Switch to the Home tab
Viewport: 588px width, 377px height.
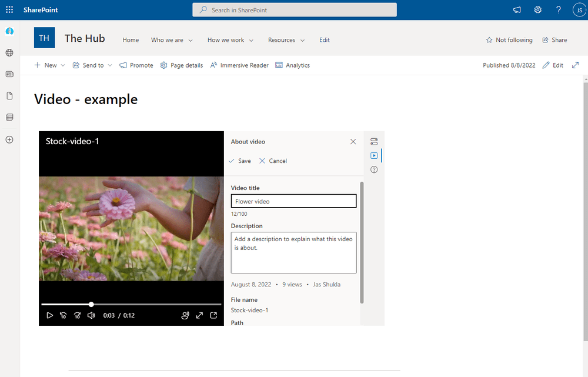(130, 39)
